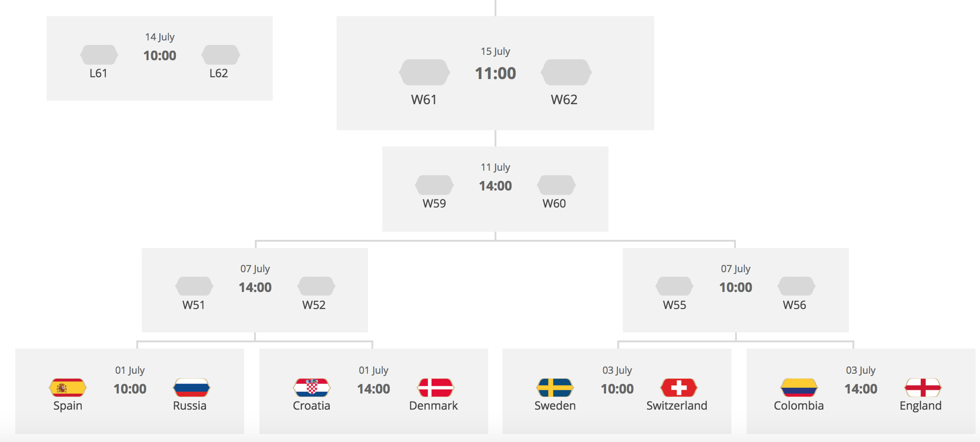This screenshot has height=442, width=980.
Task: Click the Switzerland flag icon
Action: [x=679, y=388]
